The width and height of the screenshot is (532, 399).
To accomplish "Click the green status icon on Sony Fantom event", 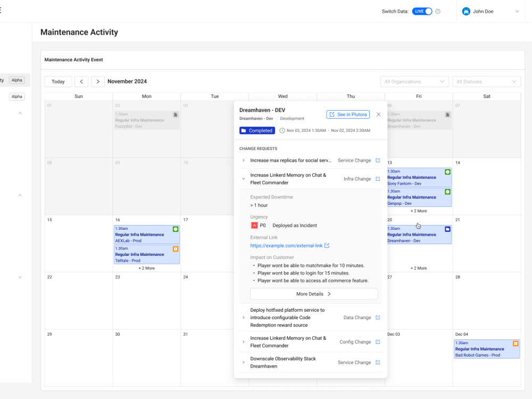I will 447,172.
